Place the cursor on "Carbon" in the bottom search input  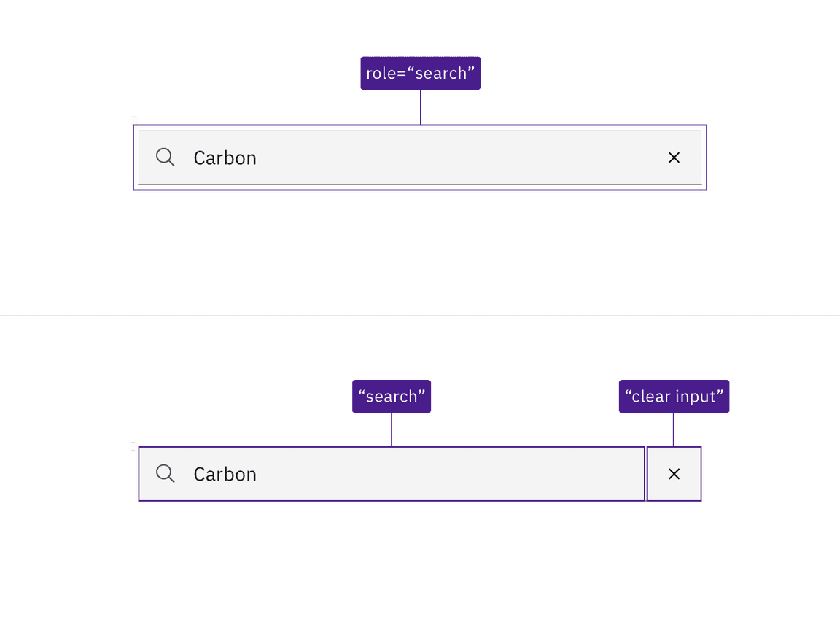(225, 475)
